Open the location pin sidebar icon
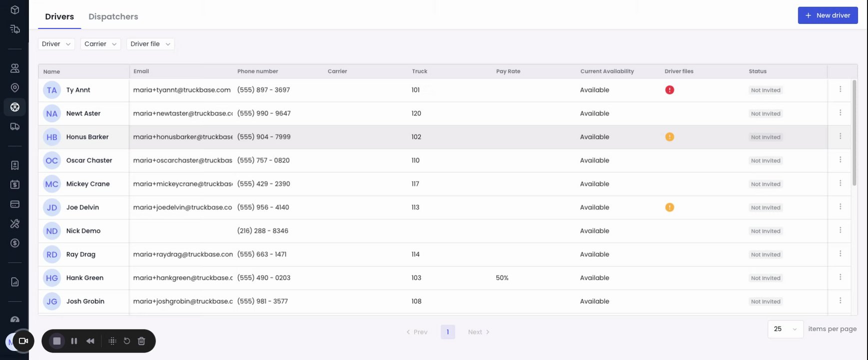Viewport: 868px width, 360px height. pyautogui.click(x=15, y=87)
